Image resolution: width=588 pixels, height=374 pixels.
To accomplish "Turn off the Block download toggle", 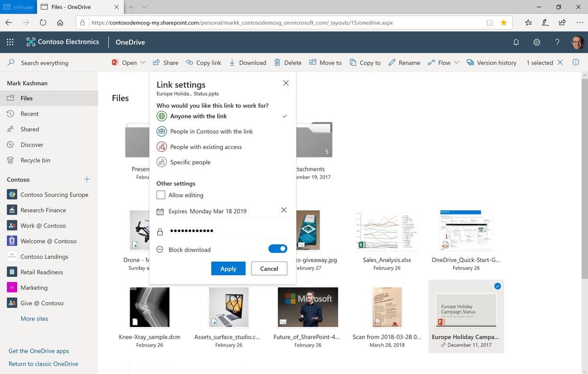I will (x=278, y=249).
